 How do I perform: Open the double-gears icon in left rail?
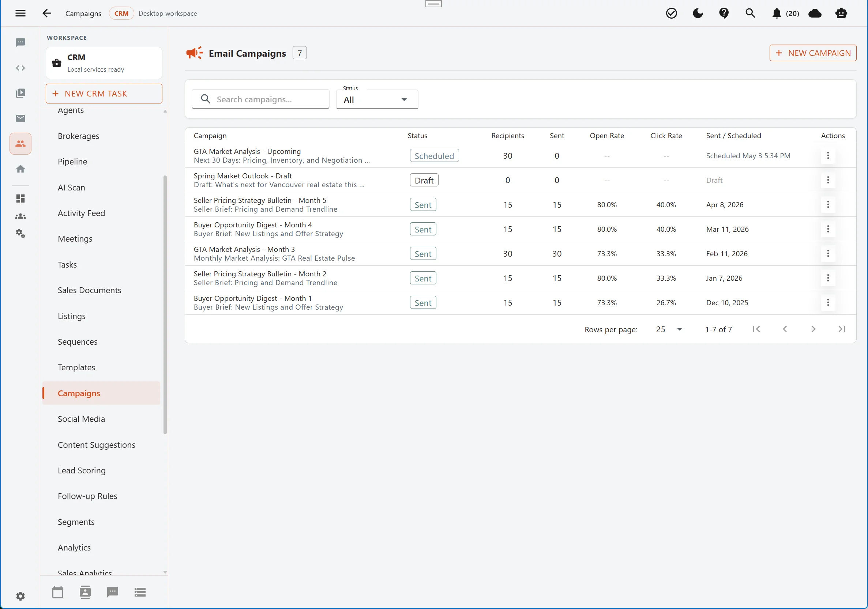point(20,234)
